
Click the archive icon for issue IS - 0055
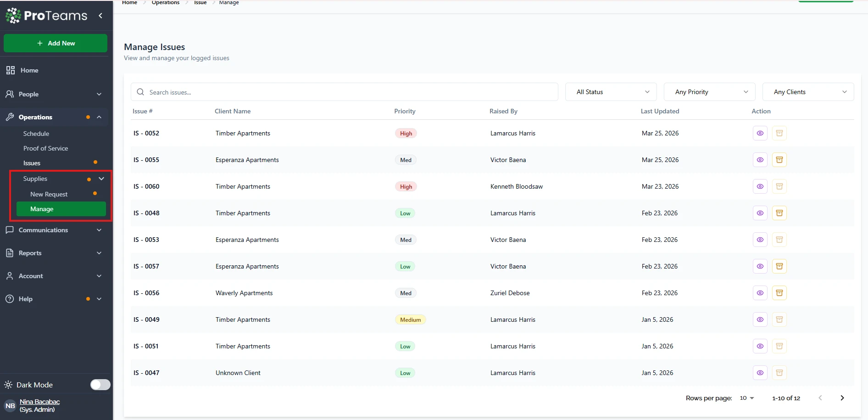click(779, 160)
